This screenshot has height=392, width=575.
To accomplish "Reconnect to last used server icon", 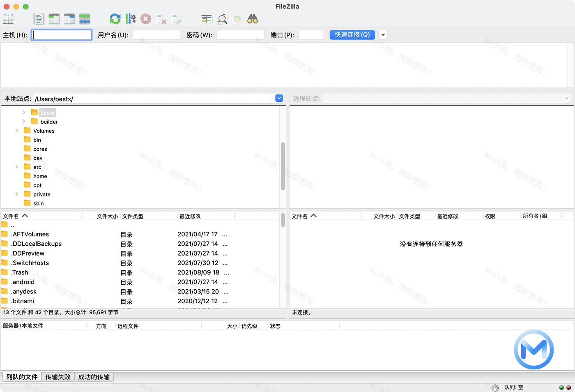I will [x=177, y=19].
